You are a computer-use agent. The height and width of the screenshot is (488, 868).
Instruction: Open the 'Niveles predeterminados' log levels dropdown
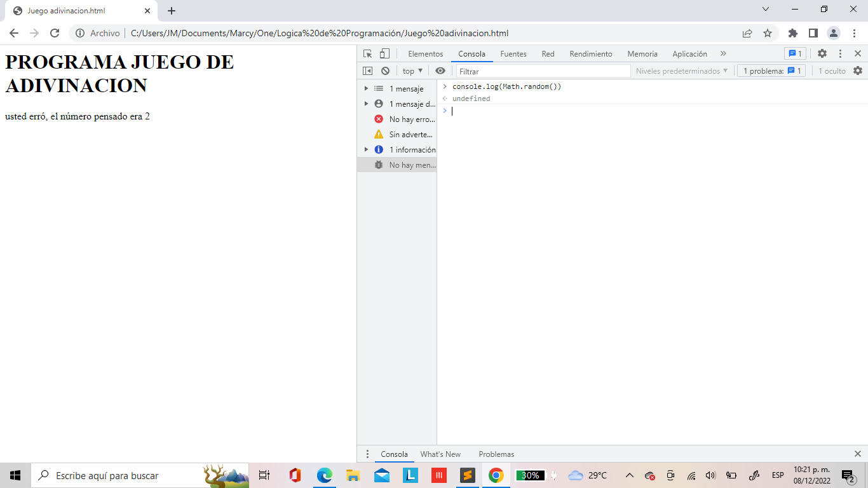pos(682,71)
